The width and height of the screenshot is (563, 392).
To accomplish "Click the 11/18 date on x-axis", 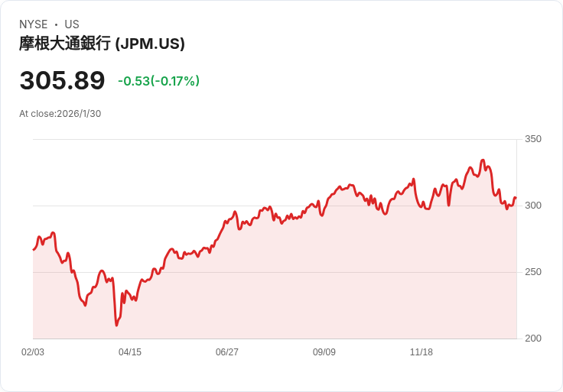I will click(x=421, y=352).
